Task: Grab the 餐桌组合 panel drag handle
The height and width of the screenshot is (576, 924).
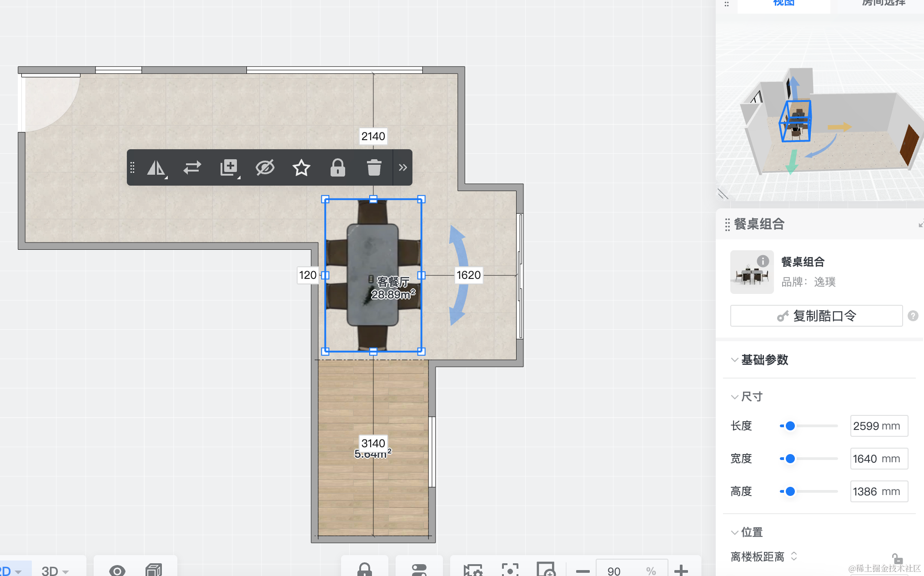Action: pos(727,224)
